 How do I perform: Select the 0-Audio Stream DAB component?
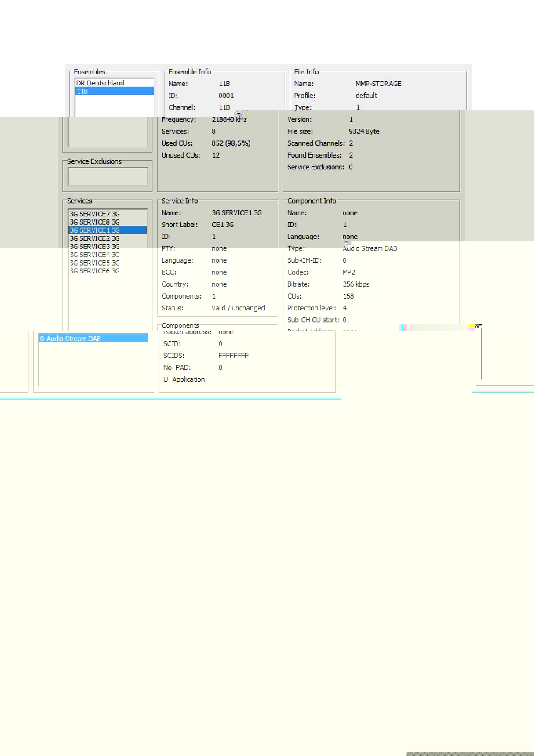coord(71,339)
